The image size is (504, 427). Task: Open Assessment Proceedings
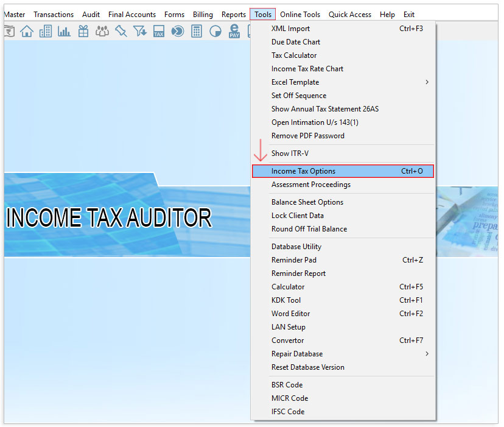click(x=343, y=185)
